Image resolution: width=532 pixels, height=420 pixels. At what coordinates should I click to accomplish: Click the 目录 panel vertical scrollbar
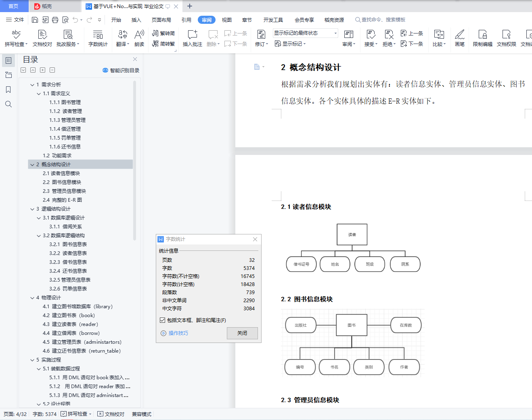pos(134,161)
